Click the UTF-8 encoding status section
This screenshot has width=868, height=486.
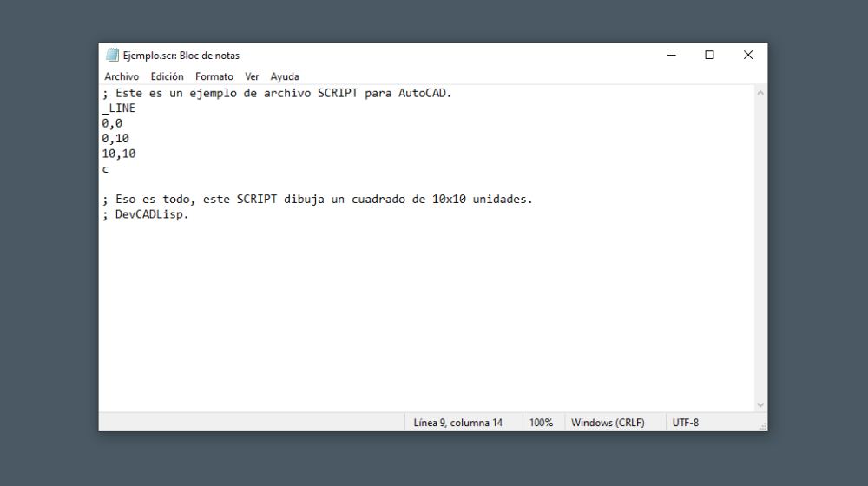[x=685, y=423]
